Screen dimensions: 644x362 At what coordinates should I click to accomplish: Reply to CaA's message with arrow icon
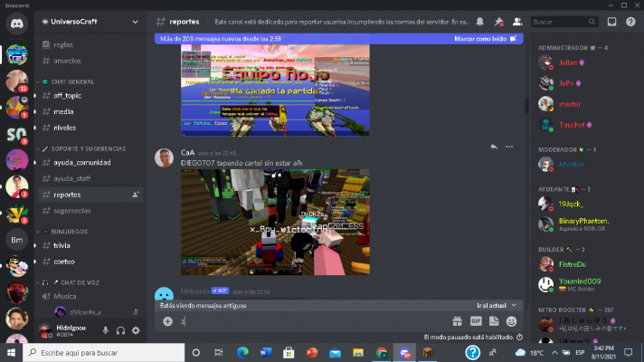click(494, 147)
